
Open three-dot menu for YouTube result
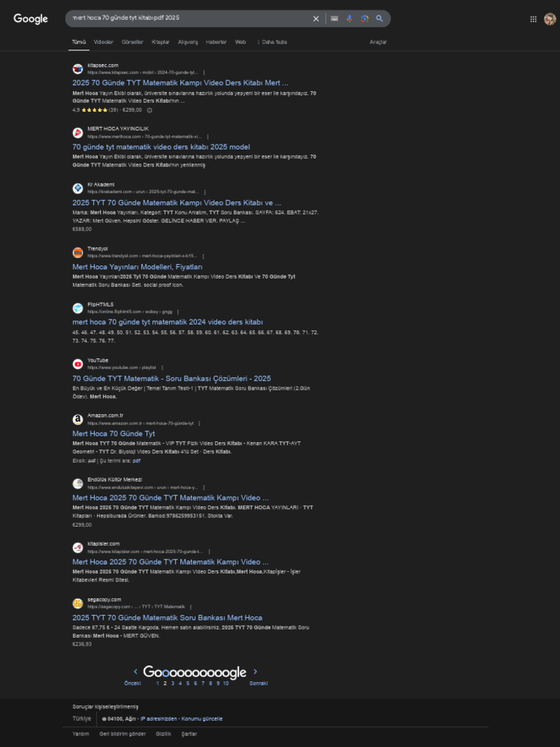162,368
